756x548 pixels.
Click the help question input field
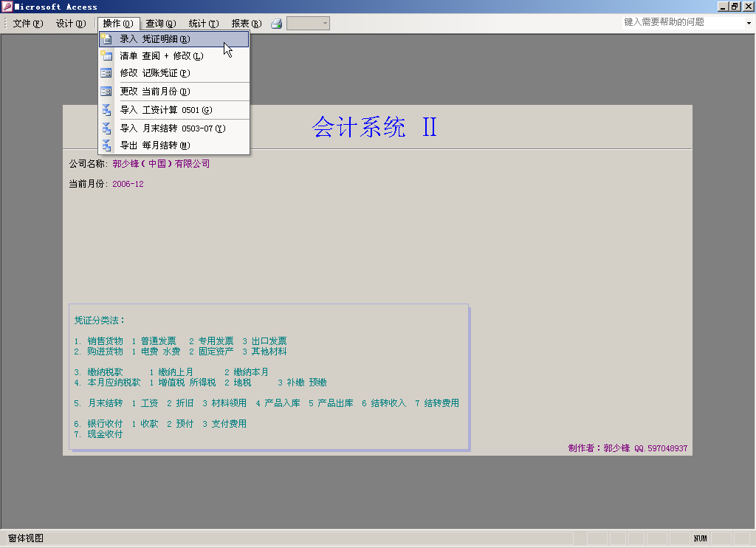point(681,22)
